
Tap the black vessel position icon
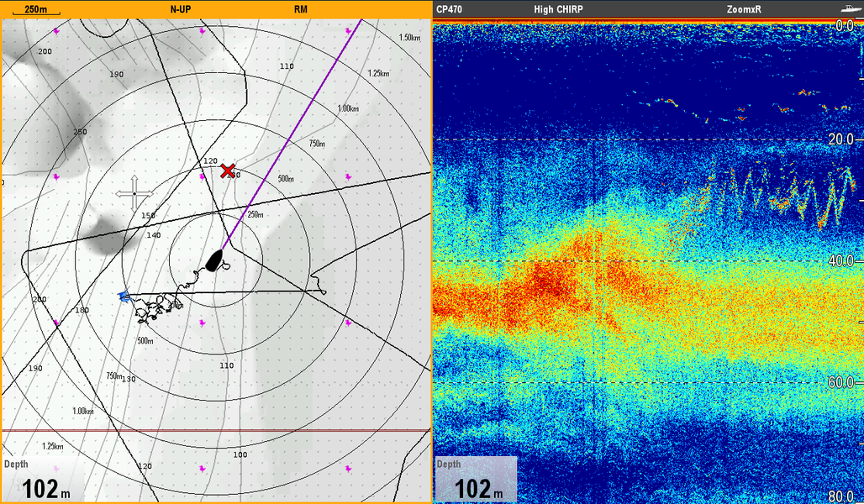pos(215,260)
